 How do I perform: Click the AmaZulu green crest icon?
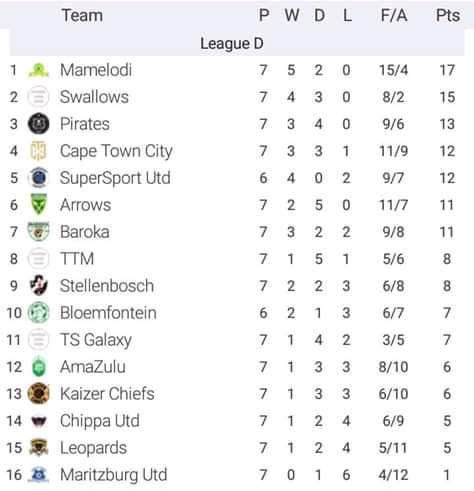(x=39, y=367)
